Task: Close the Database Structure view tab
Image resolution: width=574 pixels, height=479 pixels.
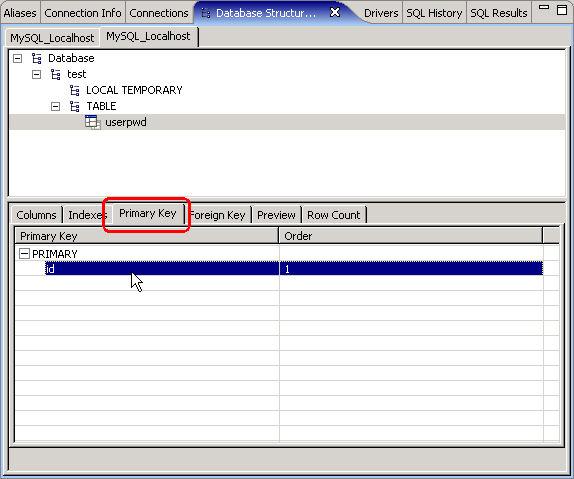Action: click(x=335, y=12)
